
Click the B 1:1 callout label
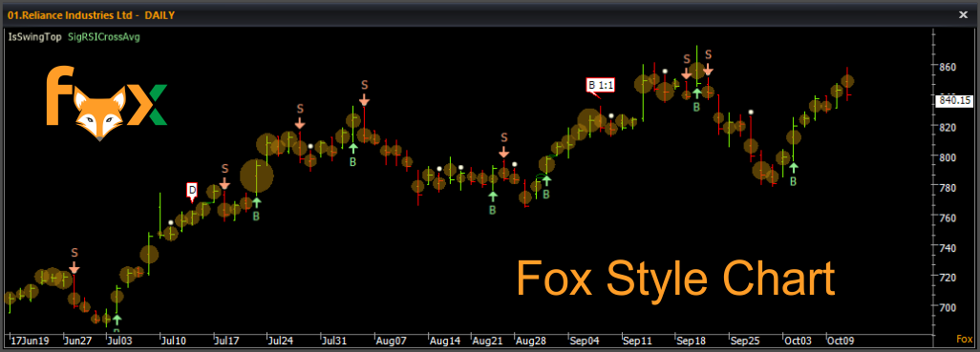[x=600, y=86]
